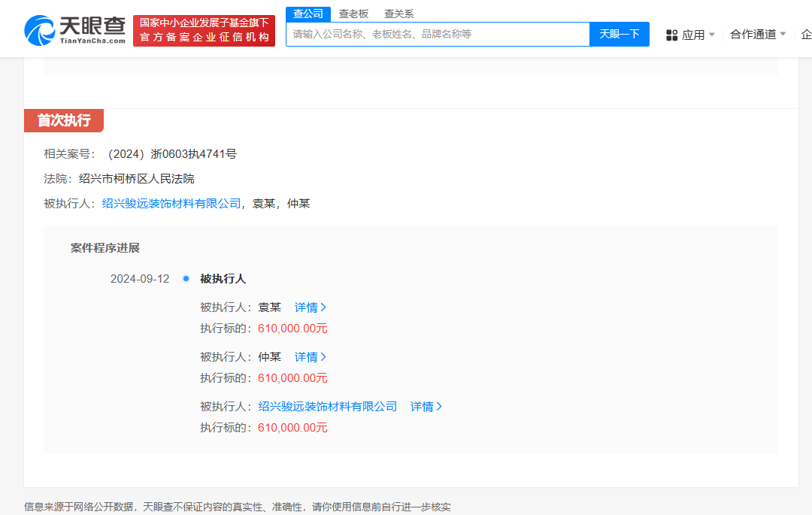Click 详情 link for 袁某
This screenshot has height=515, width=812.
point(306,307)
